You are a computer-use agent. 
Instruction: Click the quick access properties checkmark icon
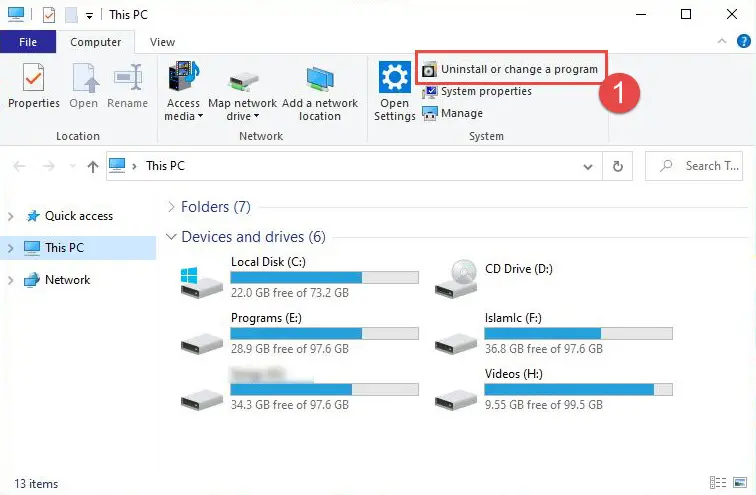coord(49,15)
